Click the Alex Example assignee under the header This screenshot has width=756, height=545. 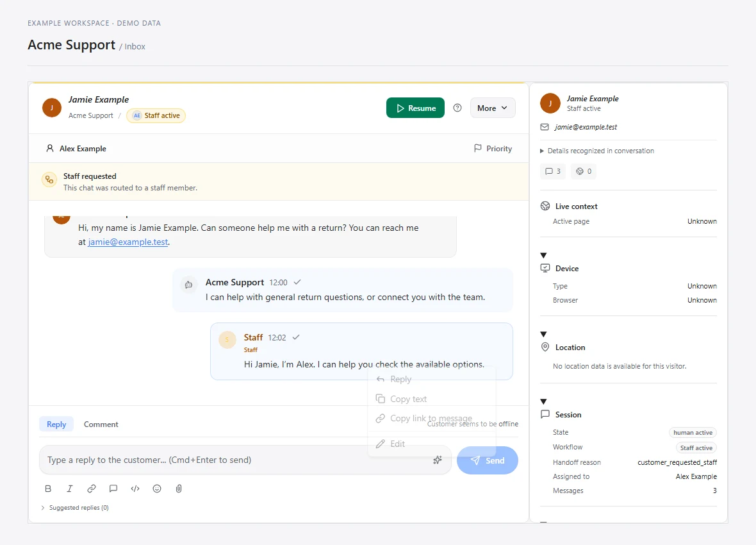(76, 149)
